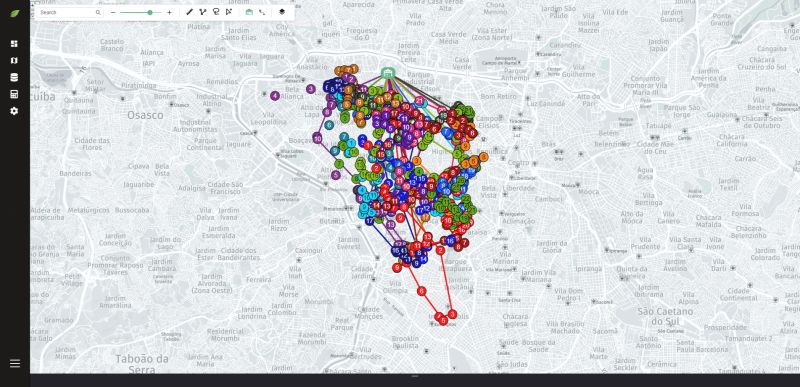Toggle the route lines icon in toolbar
The width and height of the screenshot is (800, 387).
tap(262, 12)
